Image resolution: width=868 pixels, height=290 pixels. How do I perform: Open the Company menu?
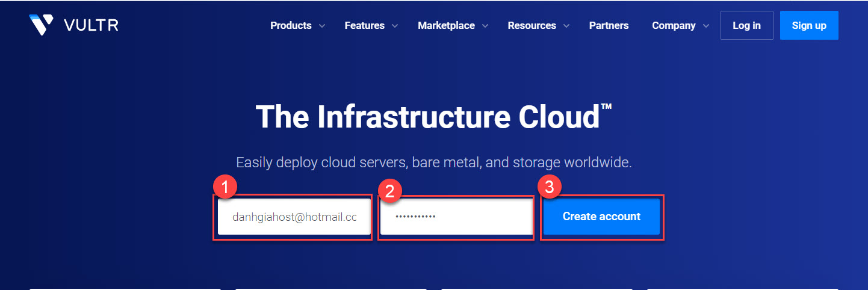[x=674, y=25]
